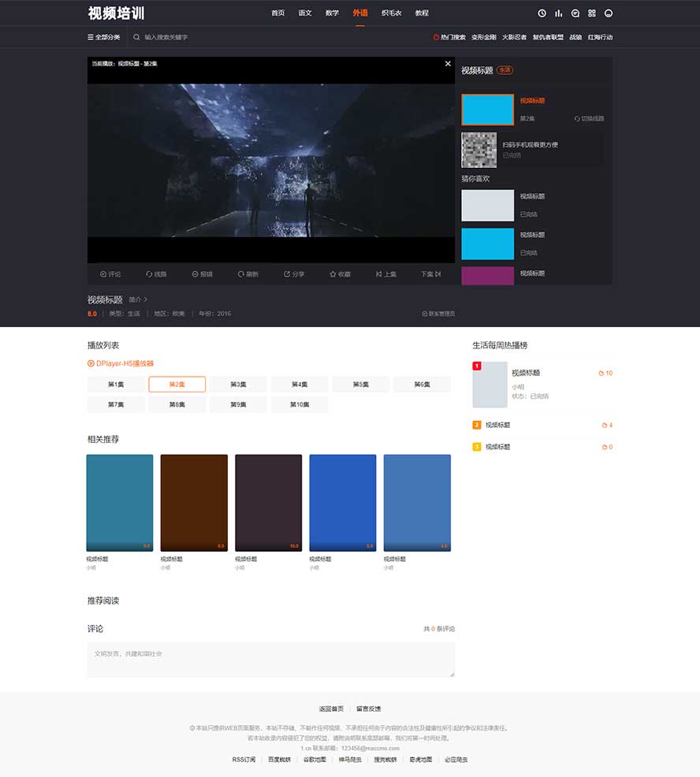Image resolution: width=700 pixels, height=777 pixels.
Task: Expand the 简介 description chevron
Action: tap(138, 299)
